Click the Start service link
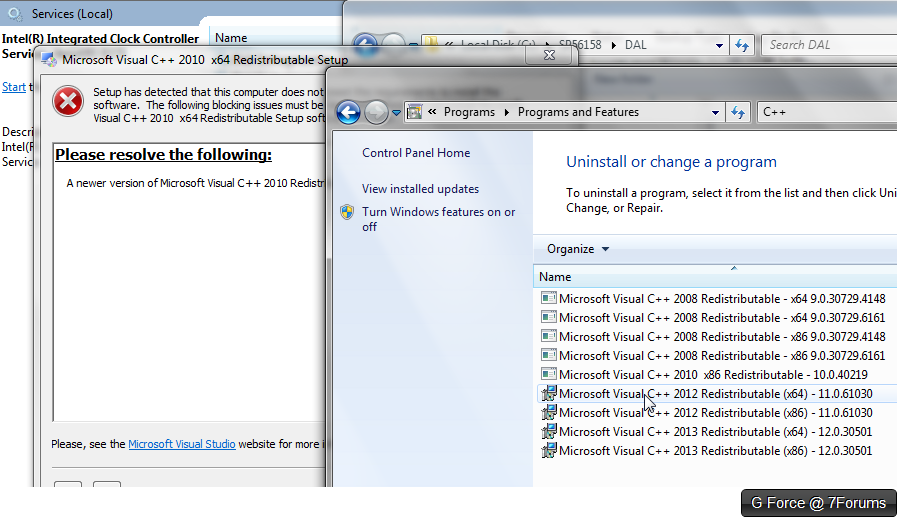Screen dimensions: 897x517 (x=14, y=87)
